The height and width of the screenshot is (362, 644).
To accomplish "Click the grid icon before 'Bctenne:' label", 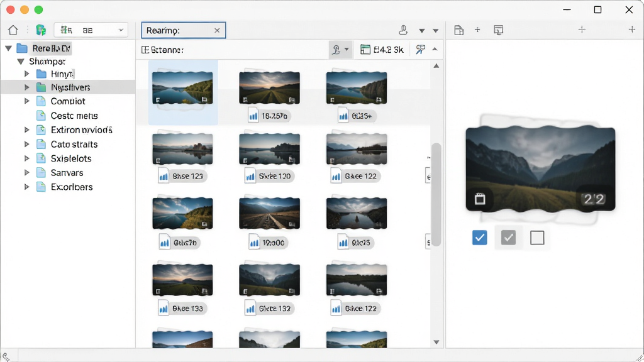I will pos(145,50).
